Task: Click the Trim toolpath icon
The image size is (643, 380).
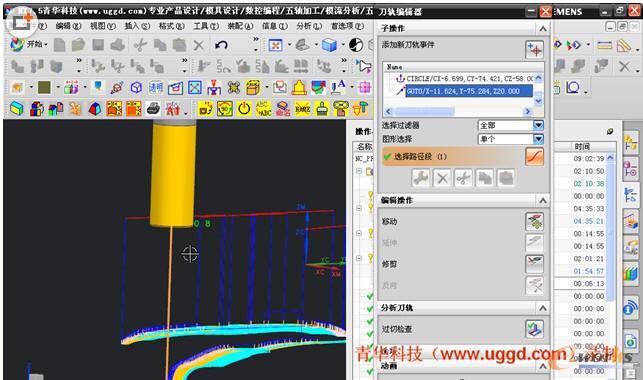Action: (534, 264)
